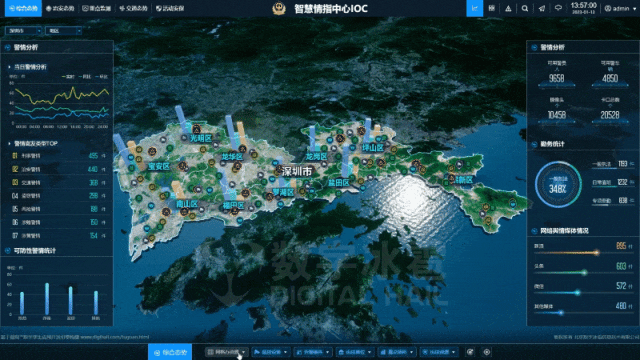Click the 348% circular gauge
The height and width of the screenshot is (360, 640).
coord(558,184)
